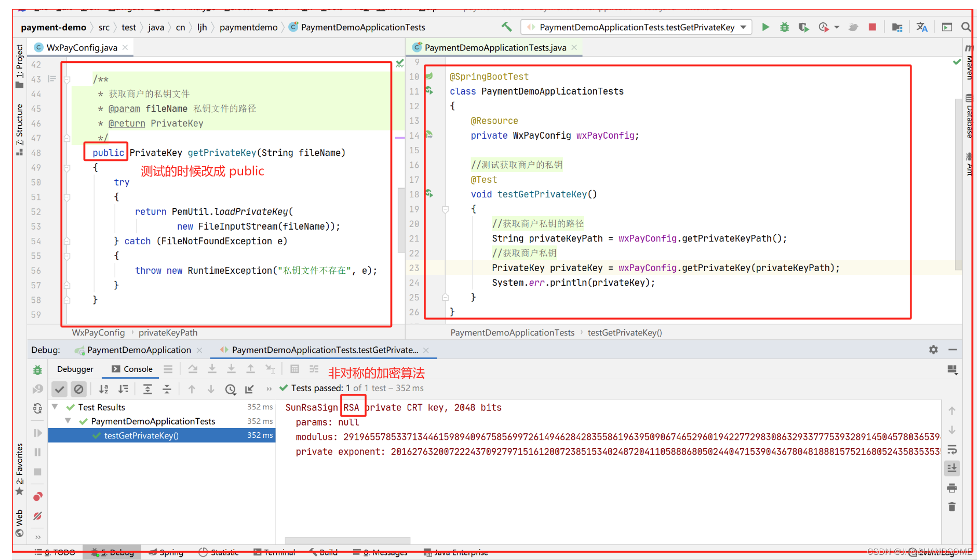
Task: Click the console Print icon
Action: pos(951,488)
